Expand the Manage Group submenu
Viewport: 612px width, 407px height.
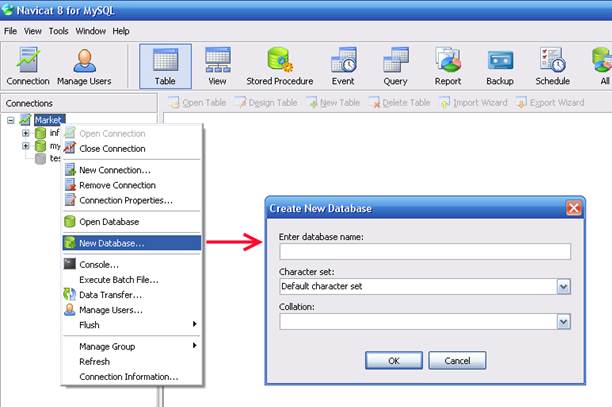tap(132, 347)
